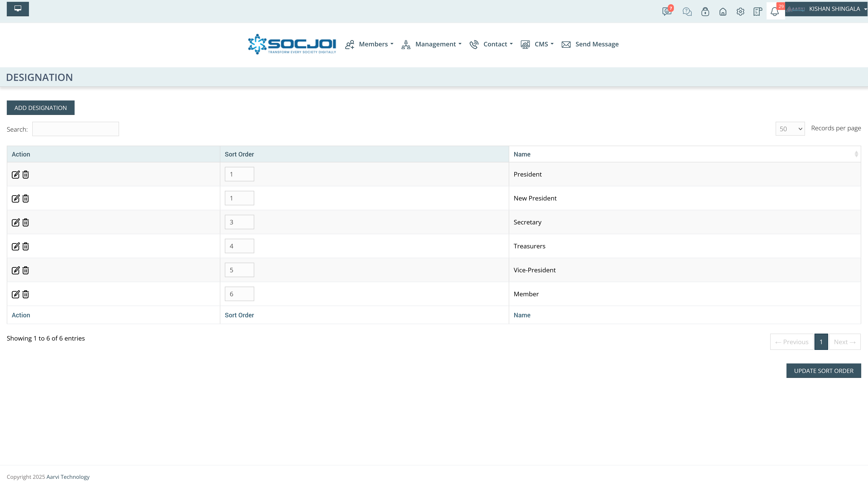Click the 'Secretary' name cell
The image size is (868, 488).
[x=685, y=222]
